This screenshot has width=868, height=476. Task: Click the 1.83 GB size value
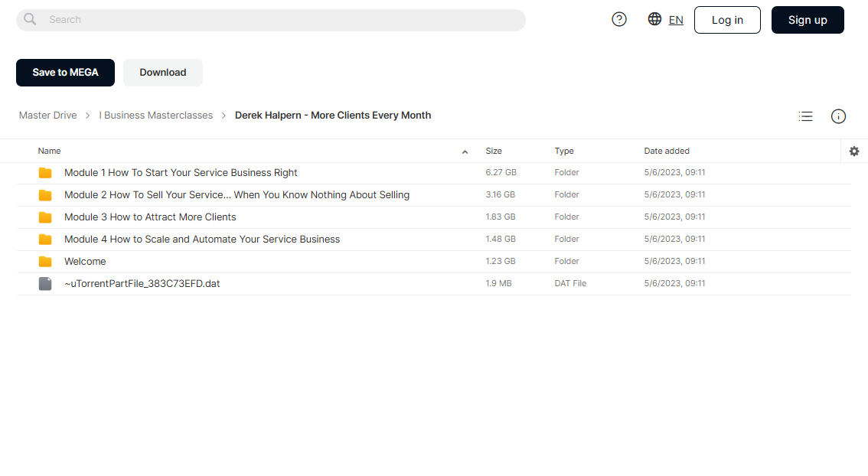click(501, 217)
